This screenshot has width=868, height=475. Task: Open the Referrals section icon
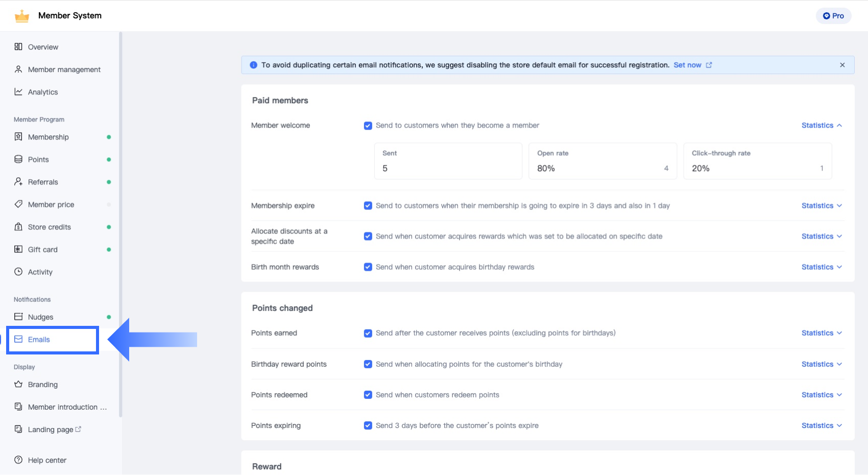point(18,181)
